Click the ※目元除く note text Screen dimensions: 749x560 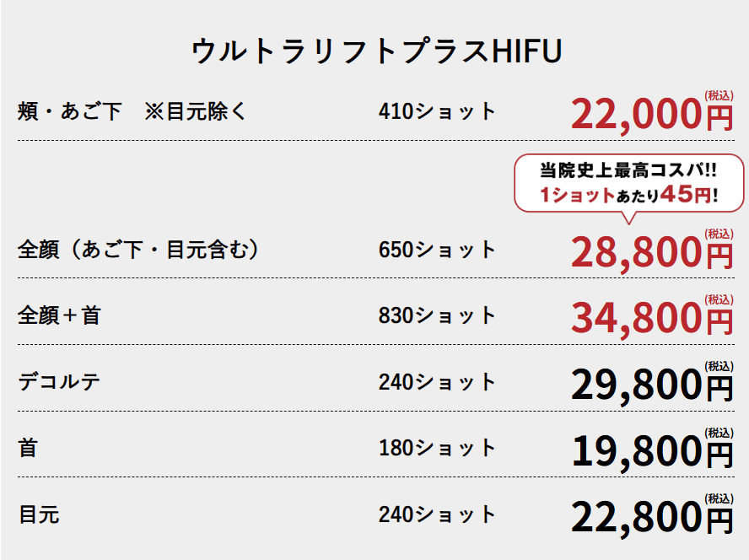196,111
